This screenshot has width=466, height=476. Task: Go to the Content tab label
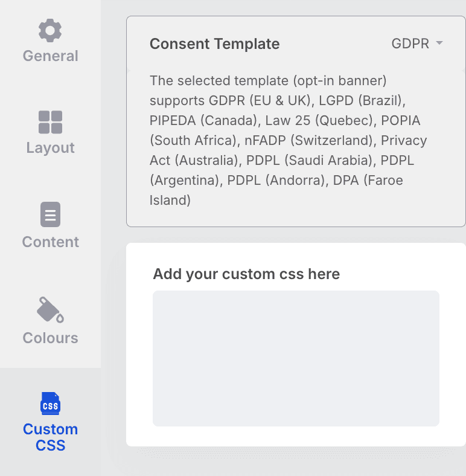click(50, 242)
